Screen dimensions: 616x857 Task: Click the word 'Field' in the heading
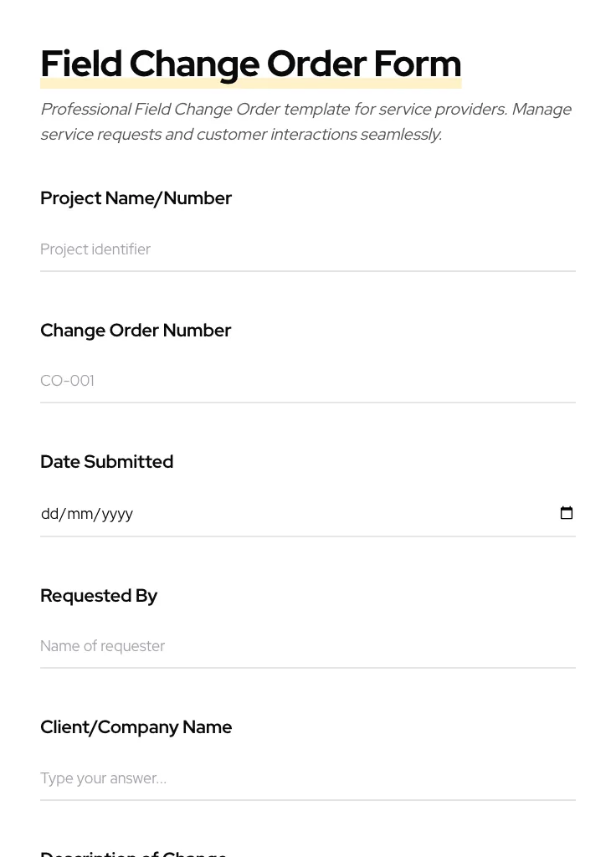81,64
